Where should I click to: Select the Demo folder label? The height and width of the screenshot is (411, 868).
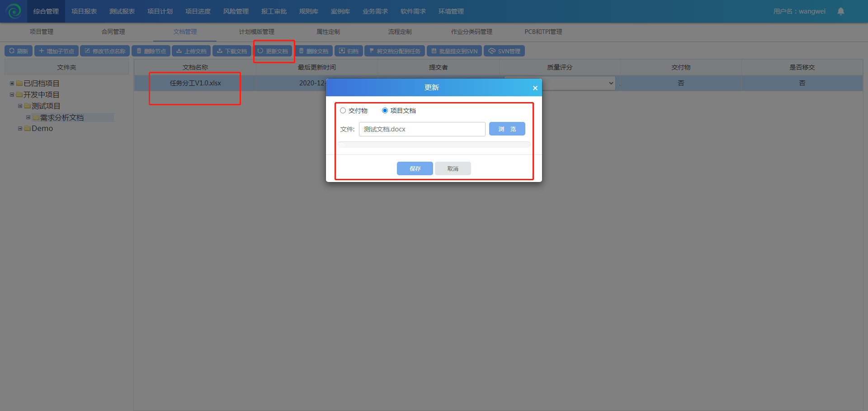(42, 129)
